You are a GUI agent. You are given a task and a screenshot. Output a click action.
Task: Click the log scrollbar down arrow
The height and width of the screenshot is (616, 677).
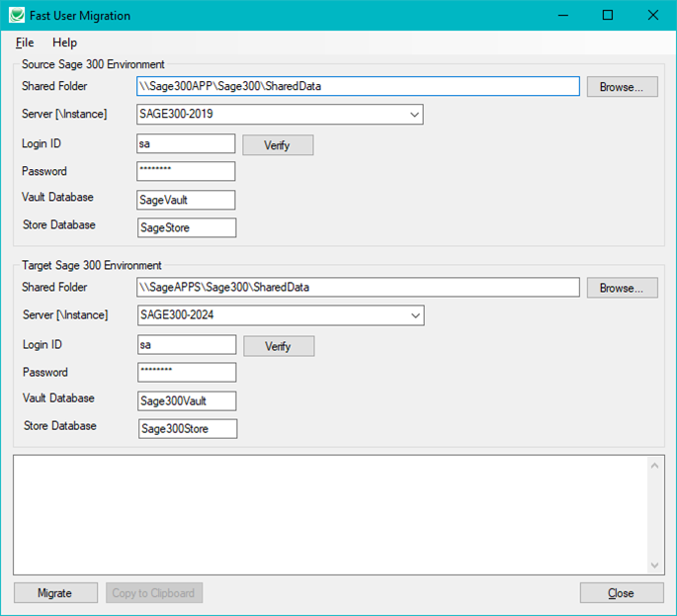pos(654,566)
